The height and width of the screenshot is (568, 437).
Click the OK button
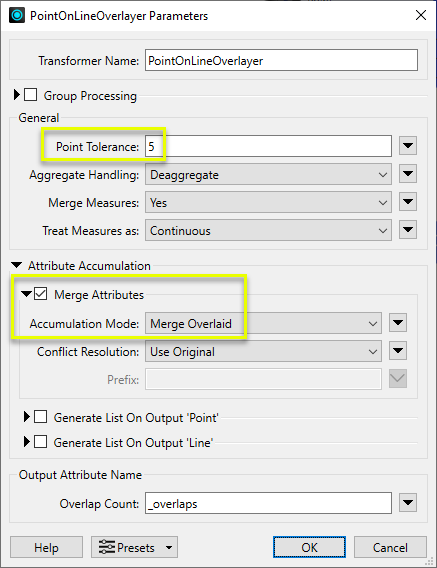pos(309,547)
